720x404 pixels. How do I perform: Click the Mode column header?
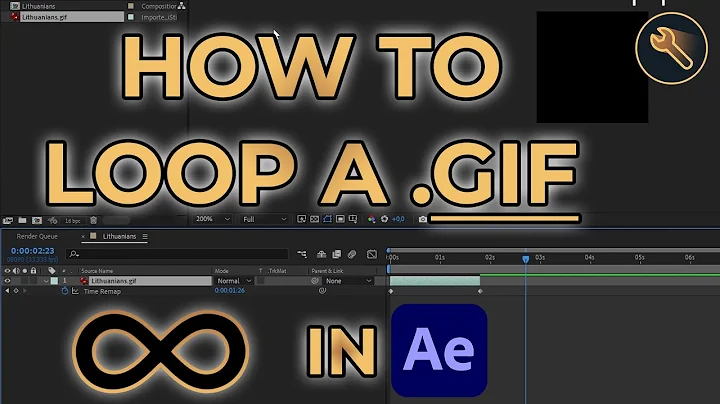click(x=221, y=271)
